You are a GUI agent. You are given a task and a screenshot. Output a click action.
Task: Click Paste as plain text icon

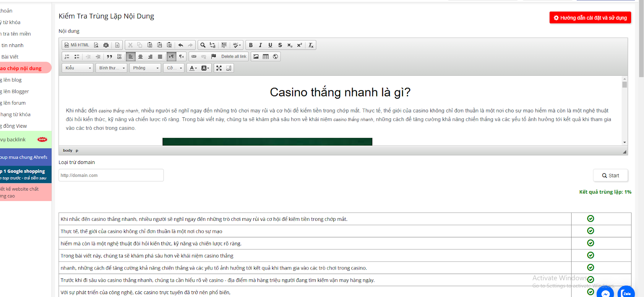[x=159, y=45]
